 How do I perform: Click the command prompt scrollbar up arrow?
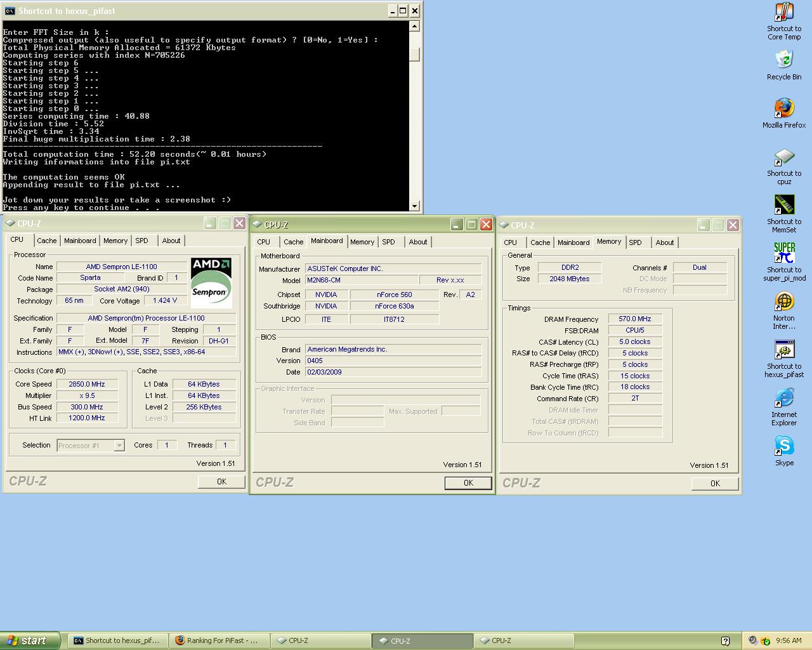415,26
